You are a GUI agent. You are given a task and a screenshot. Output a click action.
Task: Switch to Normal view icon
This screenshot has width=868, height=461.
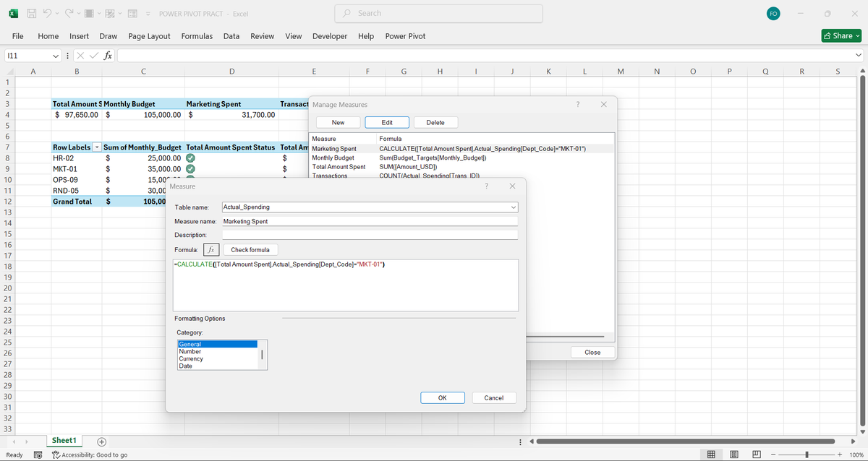pos(711,454)
